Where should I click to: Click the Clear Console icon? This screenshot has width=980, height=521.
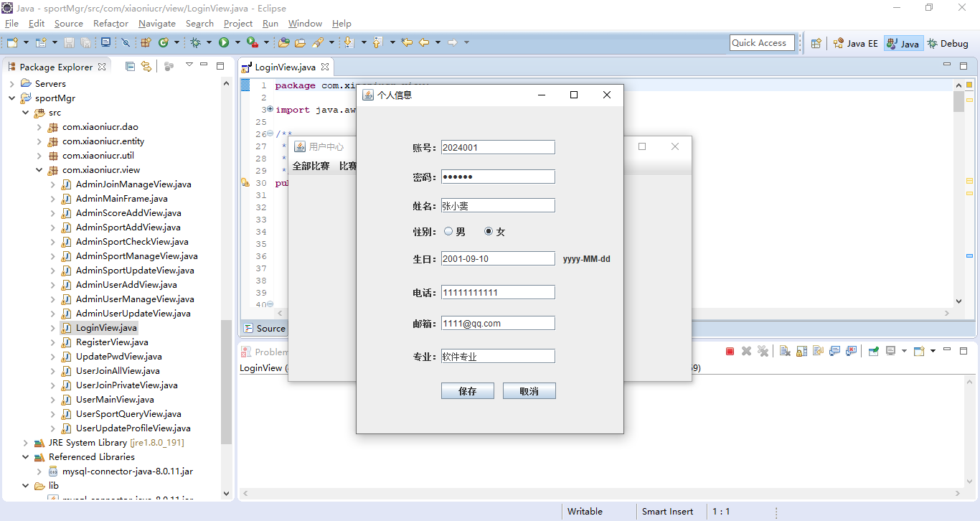pyautogui.click(x=785, y=352)
